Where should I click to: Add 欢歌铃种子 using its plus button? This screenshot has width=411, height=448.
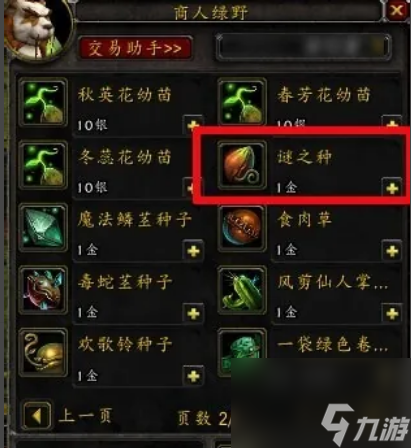pos(193,376)
